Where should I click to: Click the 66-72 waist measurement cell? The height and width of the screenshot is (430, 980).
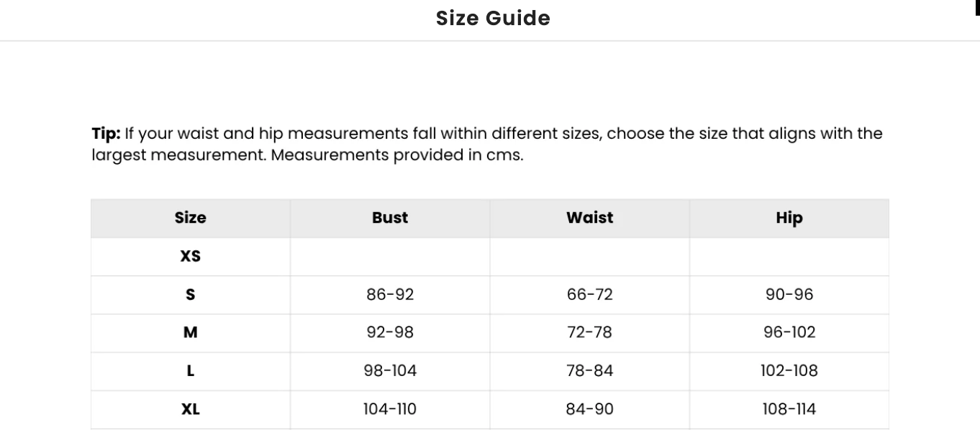click(589, 294)
